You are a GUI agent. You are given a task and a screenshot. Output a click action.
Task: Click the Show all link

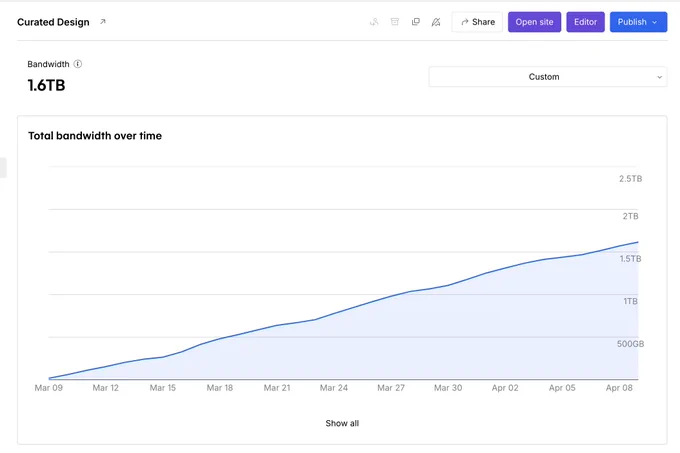(342, 423)
